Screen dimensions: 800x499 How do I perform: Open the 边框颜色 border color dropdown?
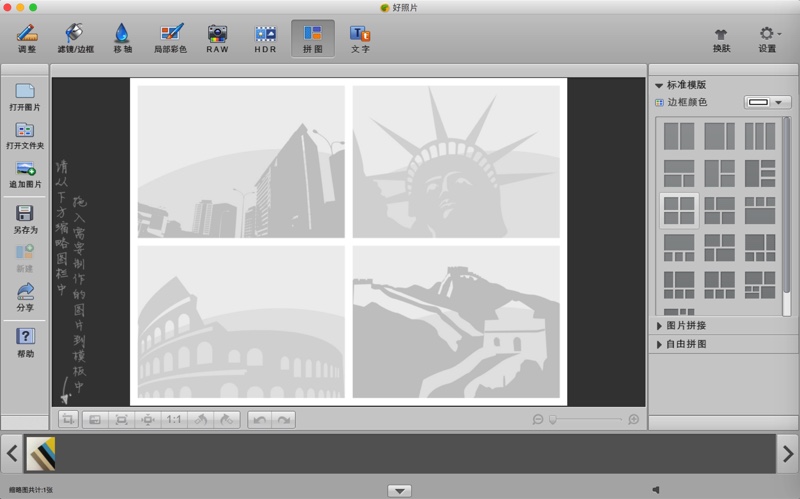coord(778,102)
